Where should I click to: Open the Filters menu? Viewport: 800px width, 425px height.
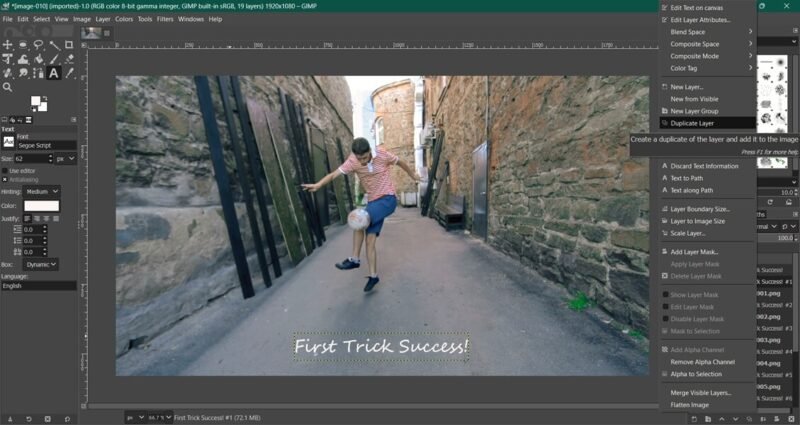(x=165, y=19)
